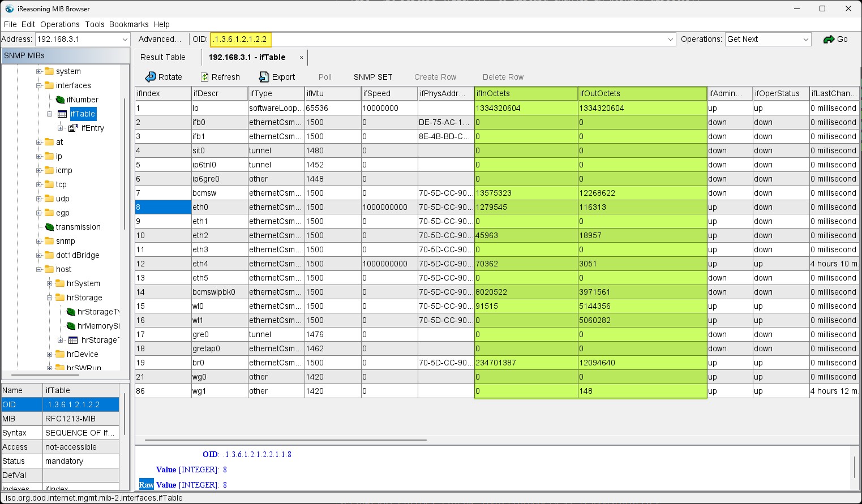Viewport: 862px width, 504px height.
Task: Select the ifEntry node icon
Action: click(73, 128)
